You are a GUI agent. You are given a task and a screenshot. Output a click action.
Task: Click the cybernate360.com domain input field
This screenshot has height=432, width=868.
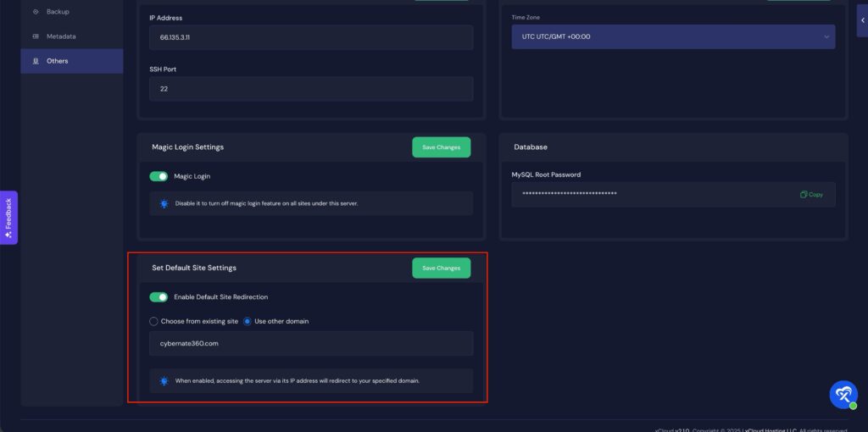click(x=311, y=344)
